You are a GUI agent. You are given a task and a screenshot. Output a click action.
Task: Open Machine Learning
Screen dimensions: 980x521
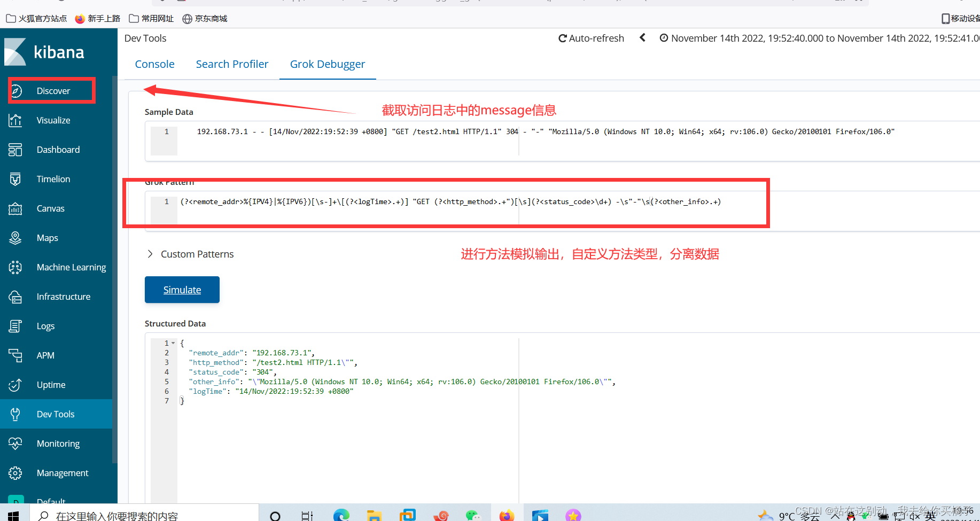71,267
